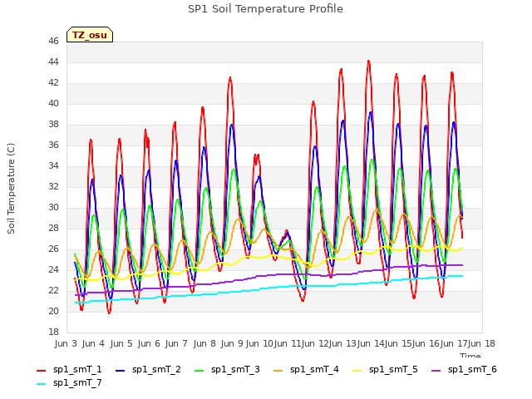Viewport: 532px width, 399px height.
Task: Click the TZ_osu annotation label
Action: coord(90,35)
